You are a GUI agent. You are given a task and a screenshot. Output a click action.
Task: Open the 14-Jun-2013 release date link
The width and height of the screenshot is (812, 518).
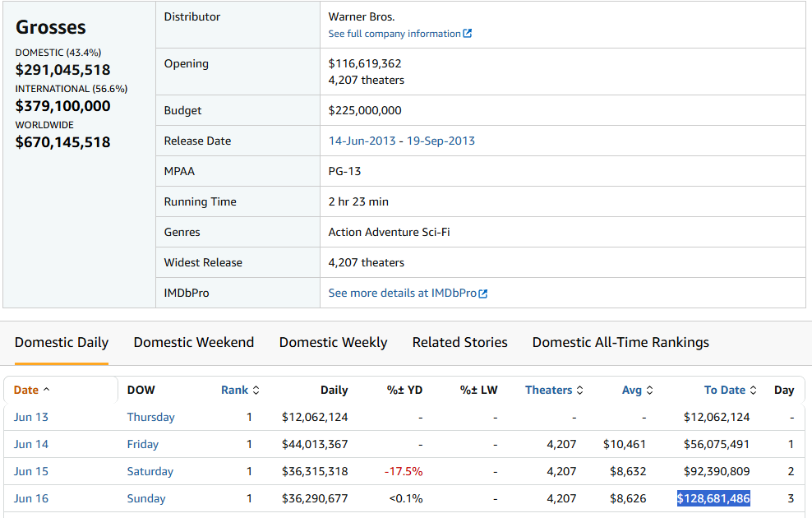click(x=362, y=141)
